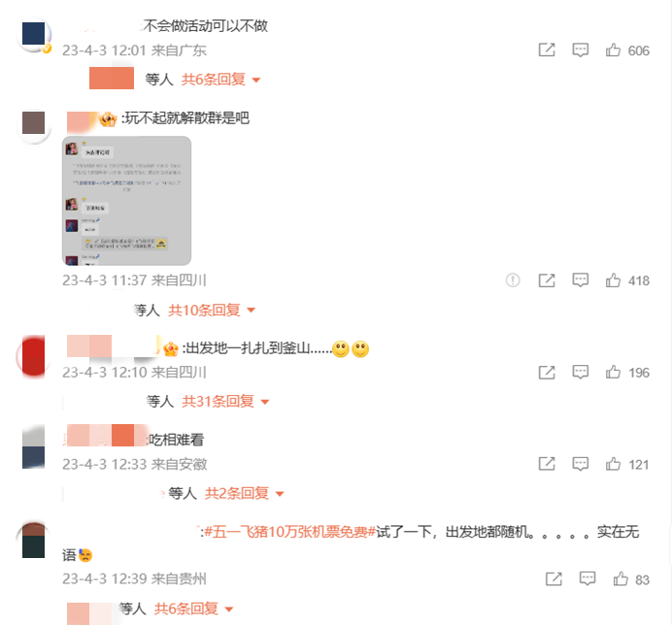Like the comment with 418 likes
This screenshot has width=672, height=625.
coord(613,280)
